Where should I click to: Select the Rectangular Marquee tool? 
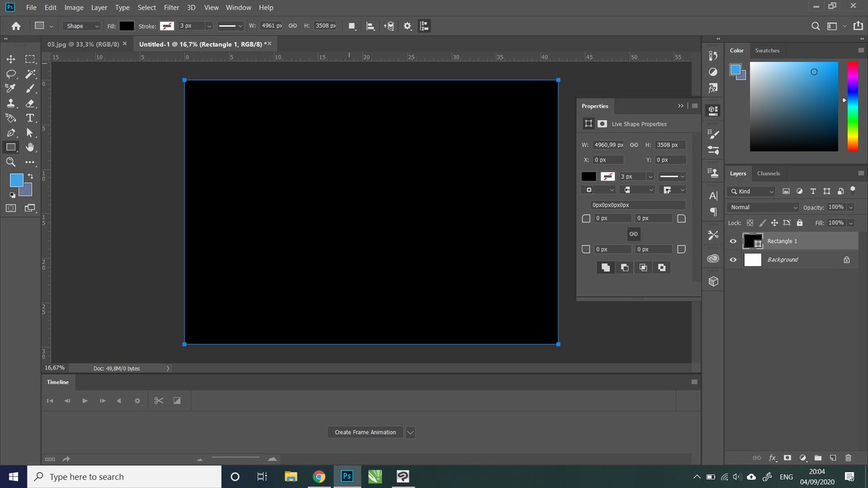pos(30,59)
